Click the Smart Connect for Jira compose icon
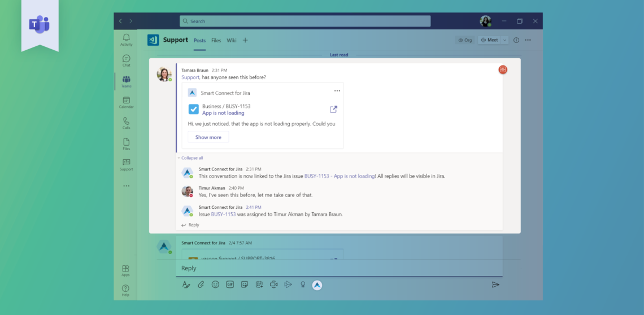The image size is (644, 315). (x=317, y=285)
